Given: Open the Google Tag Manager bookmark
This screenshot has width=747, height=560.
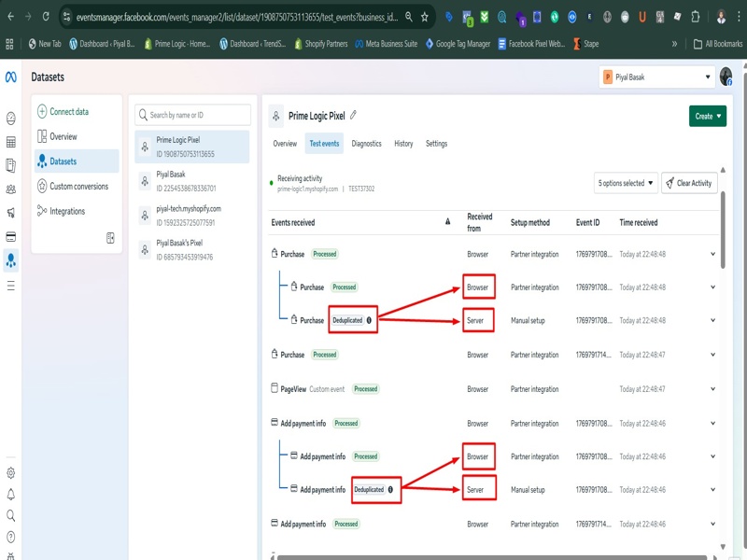Looking at the screenshot, I should coord(458,44).
